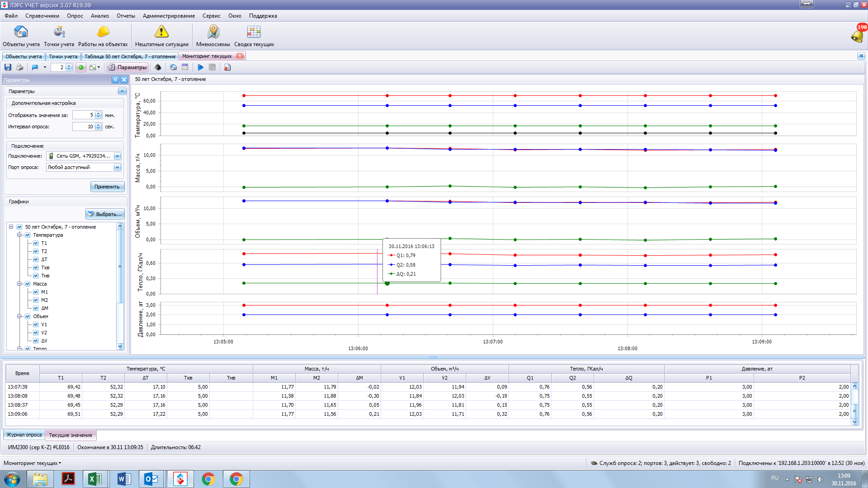Uncheck the V2 series checkbox

[x=36, y=333]
